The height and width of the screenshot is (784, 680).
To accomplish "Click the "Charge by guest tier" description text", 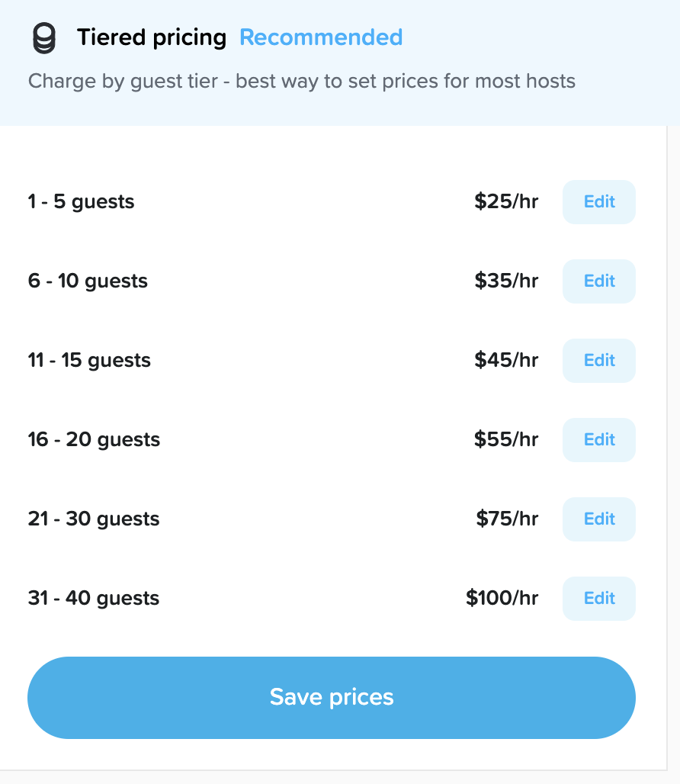I will 301,81.
